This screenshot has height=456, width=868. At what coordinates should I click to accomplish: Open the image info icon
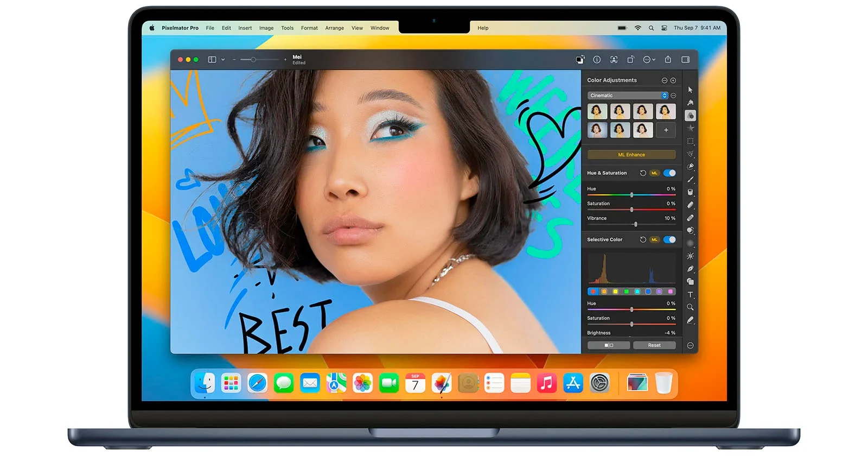click(597, 60)
